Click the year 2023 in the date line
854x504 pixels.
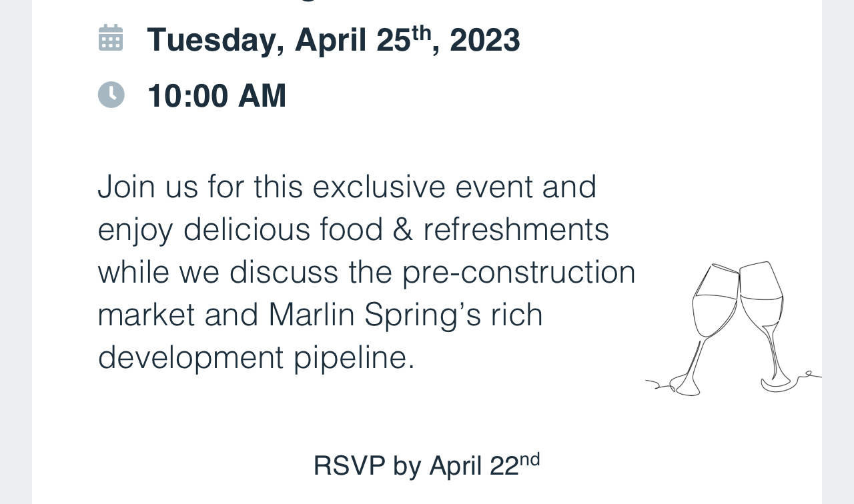point(485,40)
